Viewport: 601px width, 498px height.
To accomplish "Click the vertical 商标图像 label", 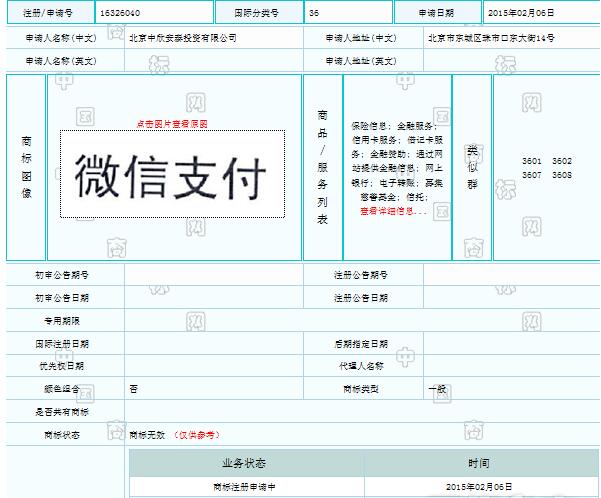I will coord(26,167).
